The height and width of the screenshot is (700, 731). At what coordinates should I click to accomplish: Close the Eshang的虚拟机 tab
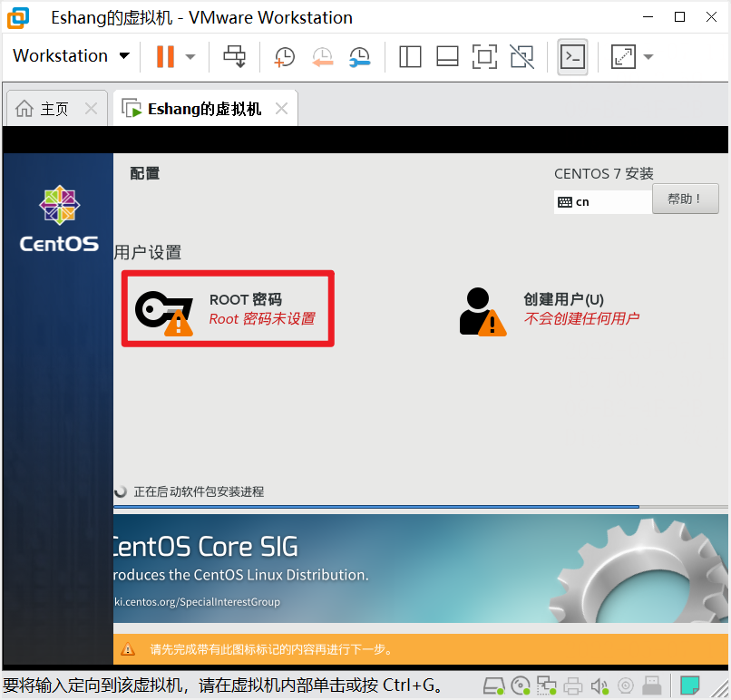pos(281,109)
